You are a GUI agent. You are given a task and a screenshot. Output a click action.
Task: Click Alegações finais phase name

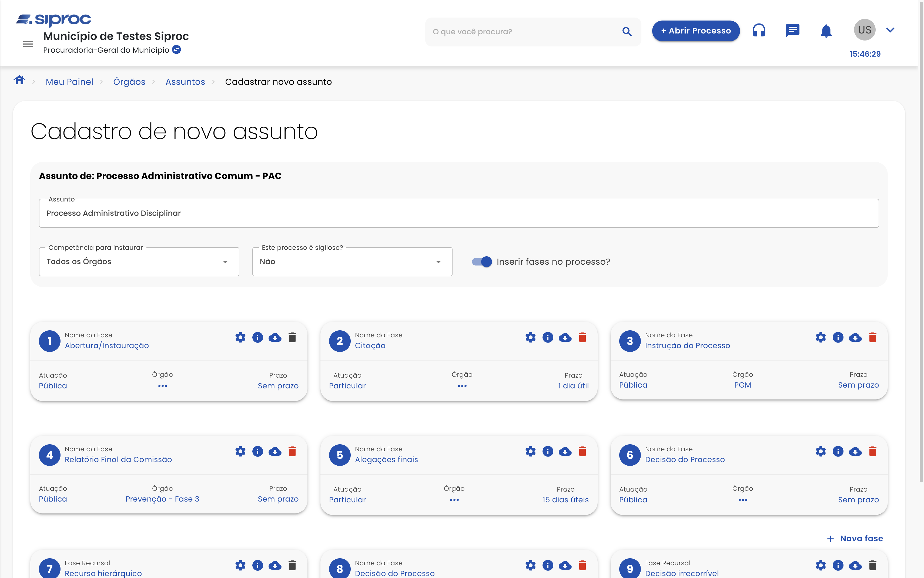(x=386, y=459)
